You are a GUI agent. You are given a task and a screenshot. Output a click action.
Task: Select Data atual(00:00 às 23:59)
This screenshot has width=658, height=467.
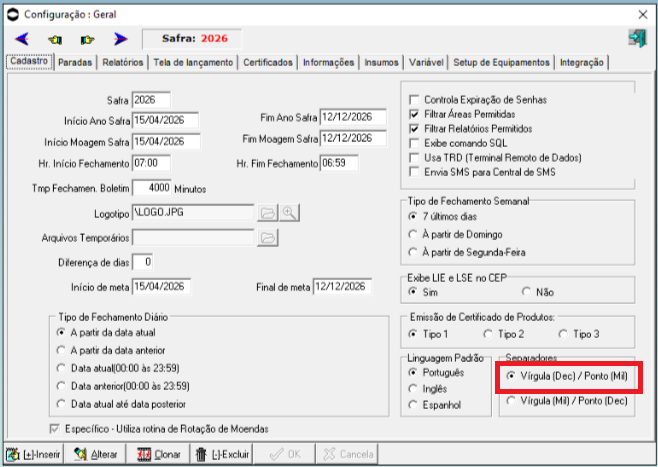click(61, 368)
